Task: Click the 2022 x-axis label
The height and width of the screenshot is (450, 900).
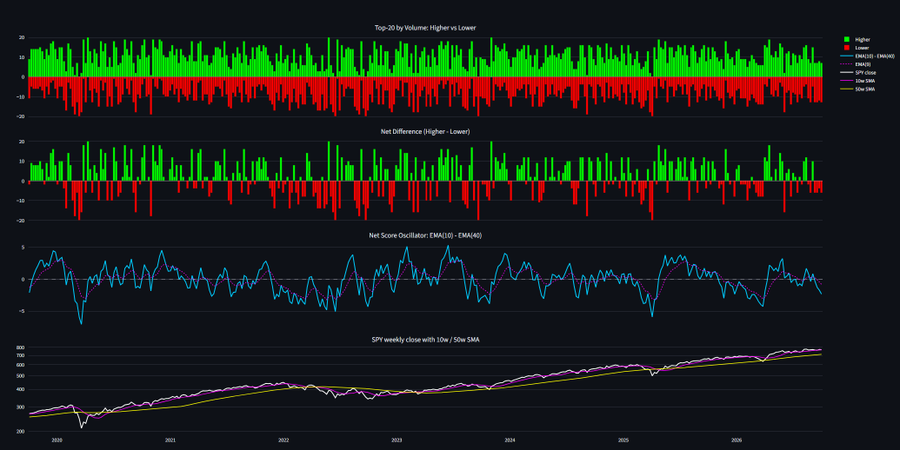Action: pyautogui.click(x=284, y=440)
